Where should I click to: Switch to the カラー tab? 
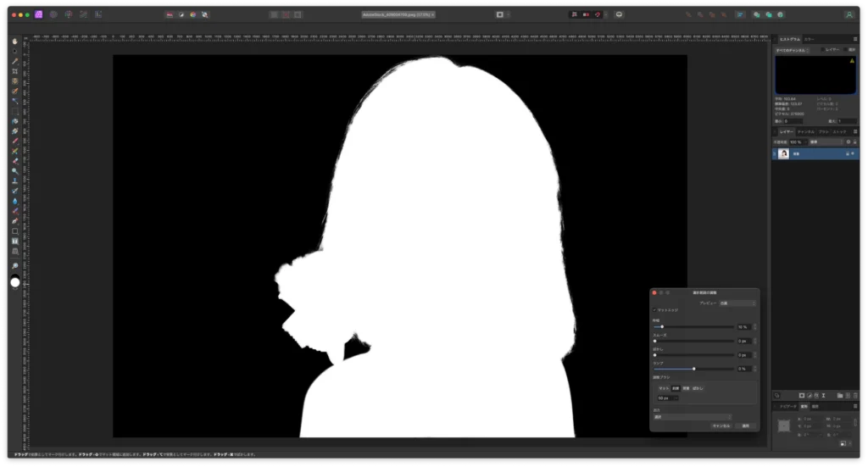click(809, 39)
